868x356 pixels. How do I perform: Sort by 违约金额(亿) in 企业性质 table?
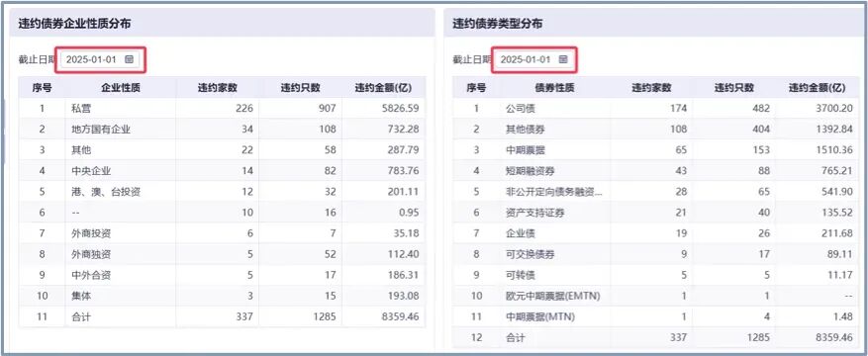(383, 88)
